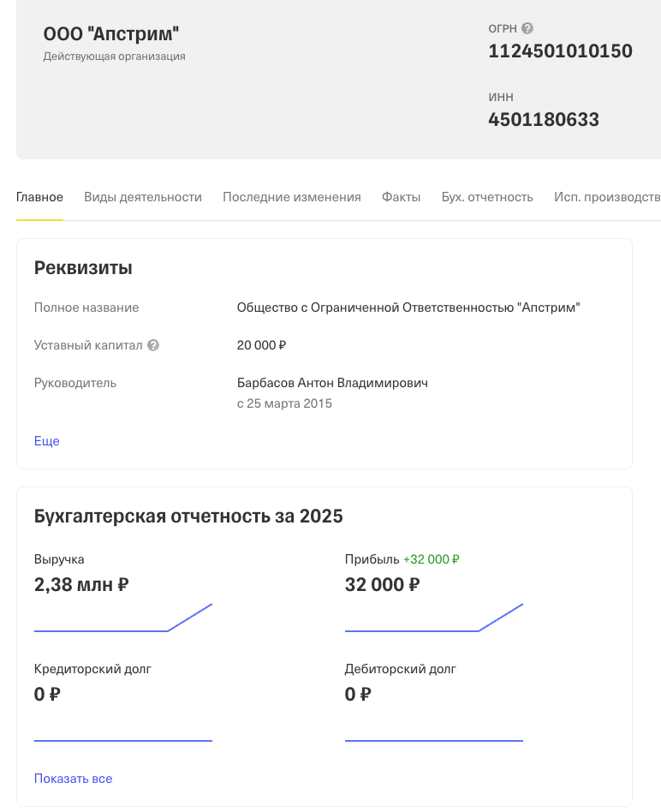Click the Полное название label
This screenshot has height=812, width=661.
tap(86, 307)
